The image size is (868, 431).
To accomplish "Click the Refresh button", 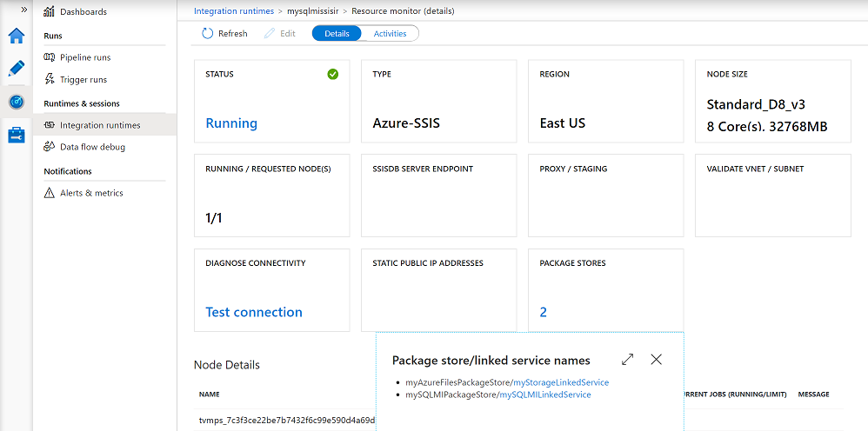I will coord(224,34).
